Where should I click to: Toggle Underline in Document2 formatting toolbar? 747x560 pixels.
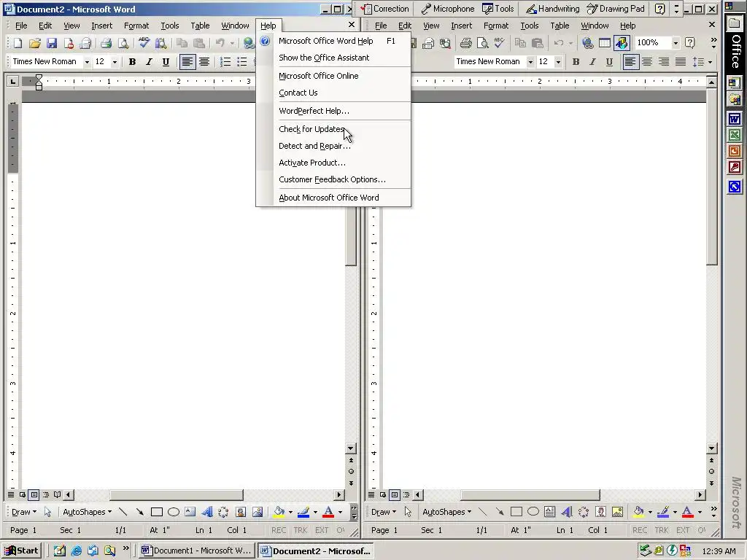tap(166, 62)
